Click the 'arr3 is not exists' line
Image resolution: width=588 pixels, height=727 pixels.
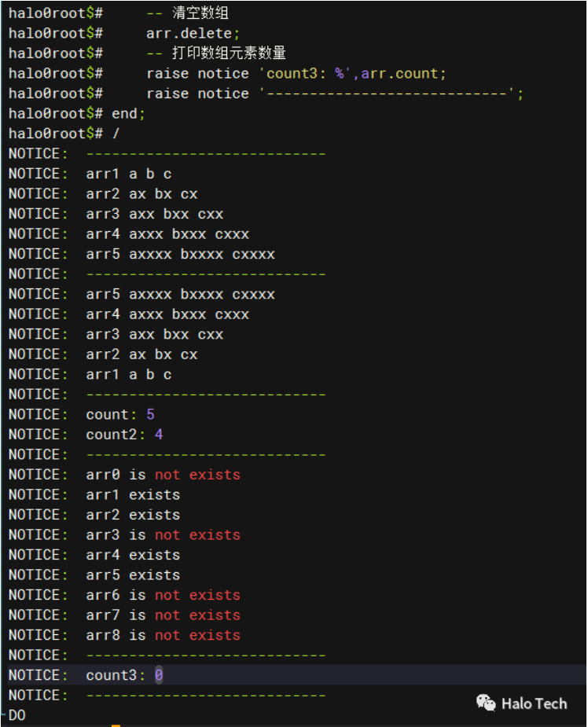tap(163, 535)
